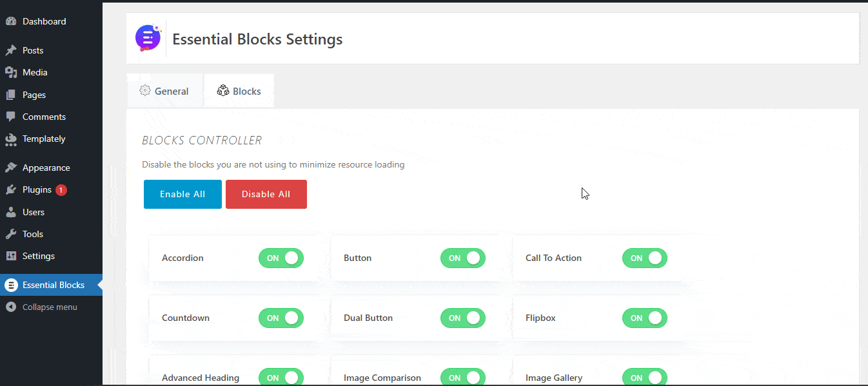
Task: Click the Essential Blocks sidebar icon
Action: pos(11,285)
